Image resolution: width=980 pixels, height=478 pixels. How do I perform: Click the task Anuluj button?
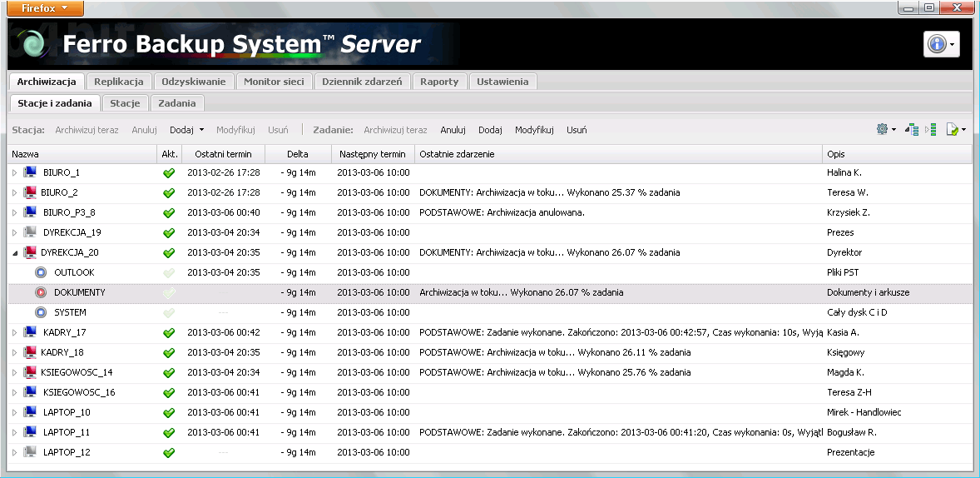(x=453, y=130)
